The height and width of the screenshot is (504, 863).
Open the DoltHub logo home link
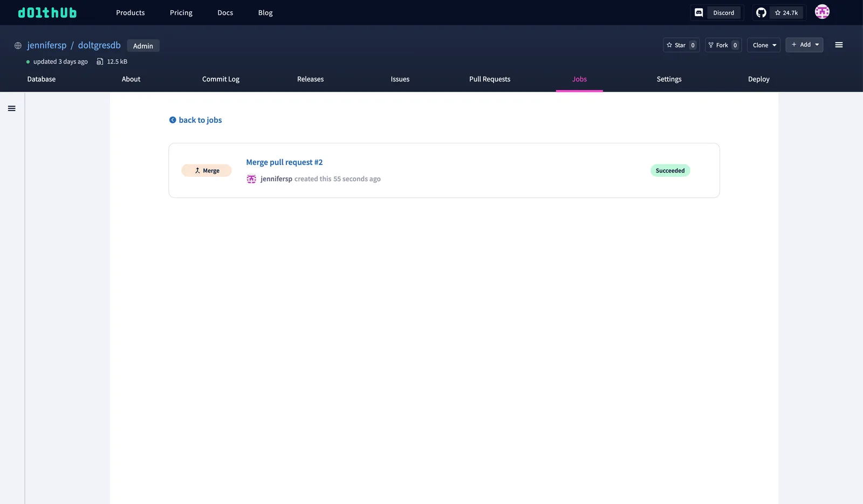[x=47, y=12]
